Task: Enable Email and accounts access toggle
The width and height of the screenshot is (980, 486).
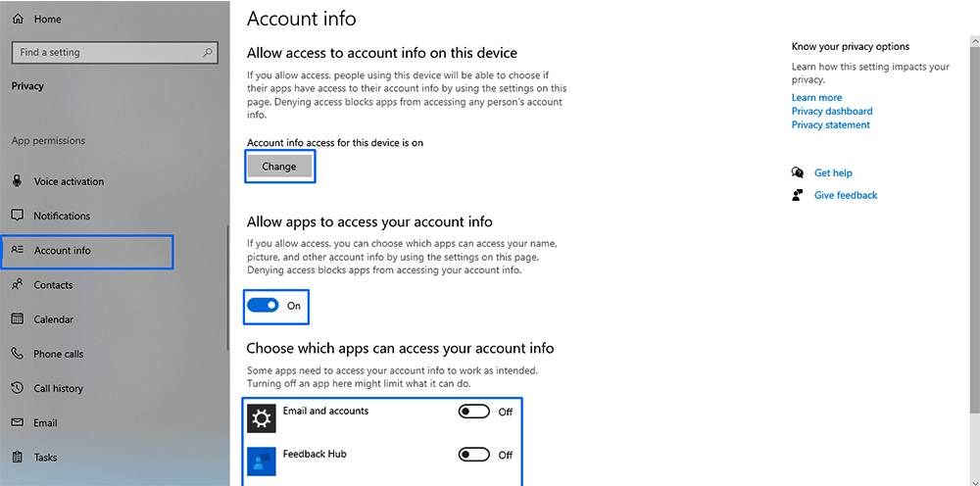Action: tap(473, 412)
